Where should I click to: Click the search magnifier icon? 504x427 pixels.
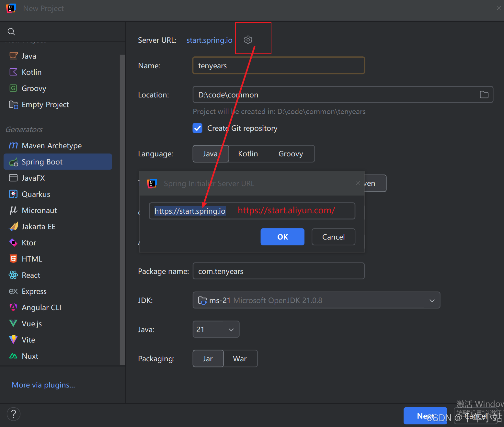click(11, 32)
